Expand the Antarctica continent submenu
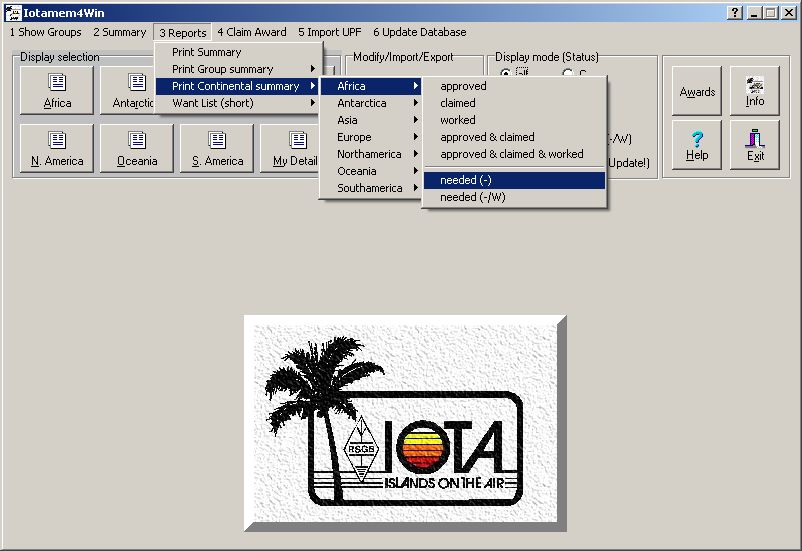The height and width of the screenshot is (551, 802). 371,103
